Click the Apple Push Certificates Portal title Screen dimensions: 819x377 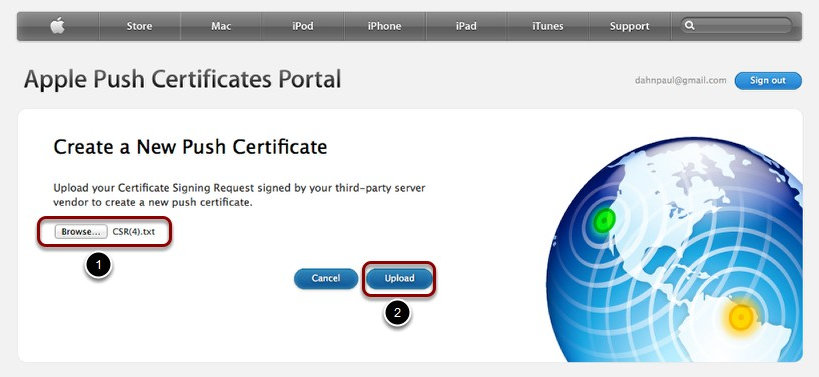click(x=182, y=79)
